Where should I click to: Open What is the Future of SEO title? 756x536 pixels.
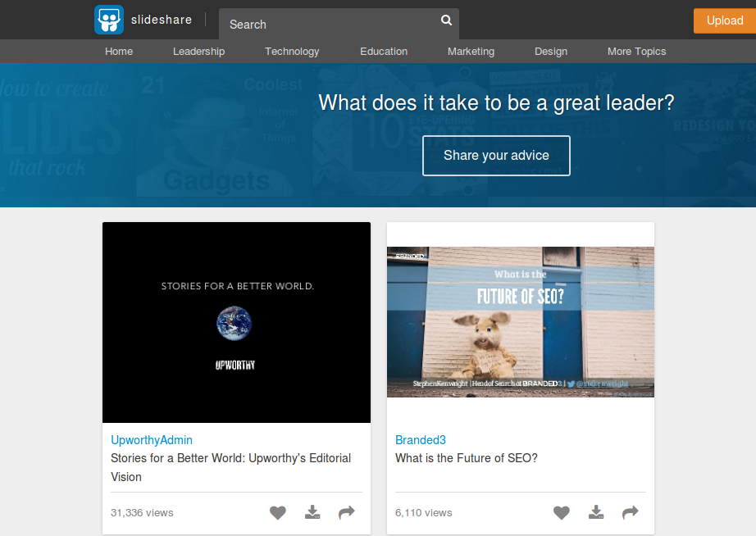467,458
